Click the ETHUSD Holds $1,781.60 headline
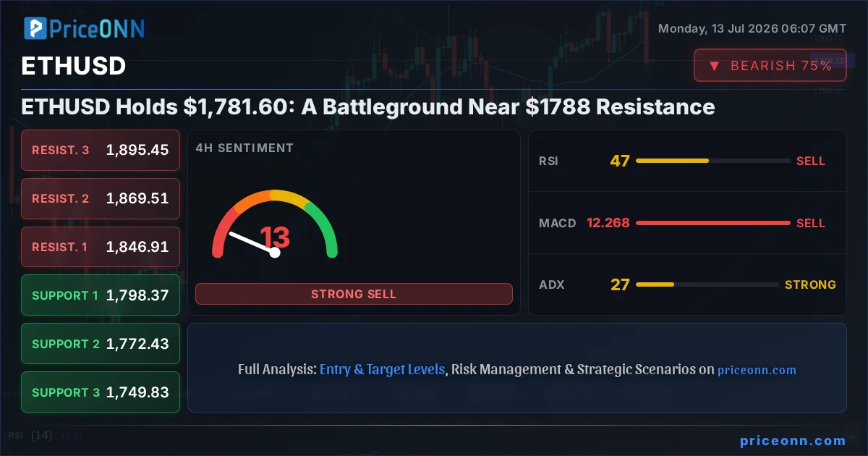Image resolution: width=868 pixels, height=456 pixels. 368,107
